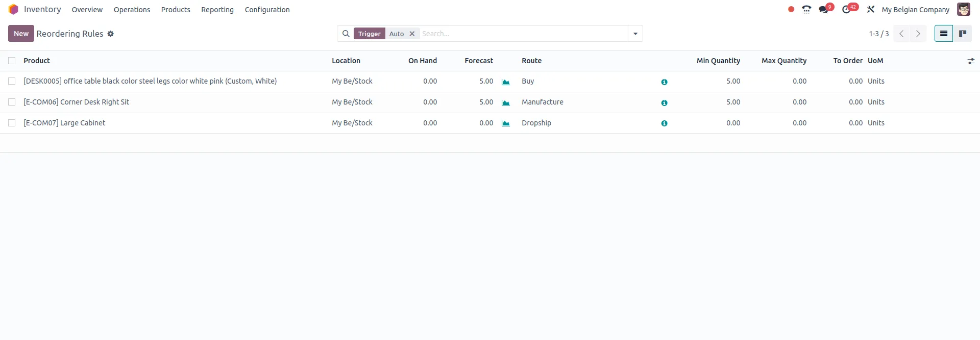
Task: Switch to list view
Action: 944,34
